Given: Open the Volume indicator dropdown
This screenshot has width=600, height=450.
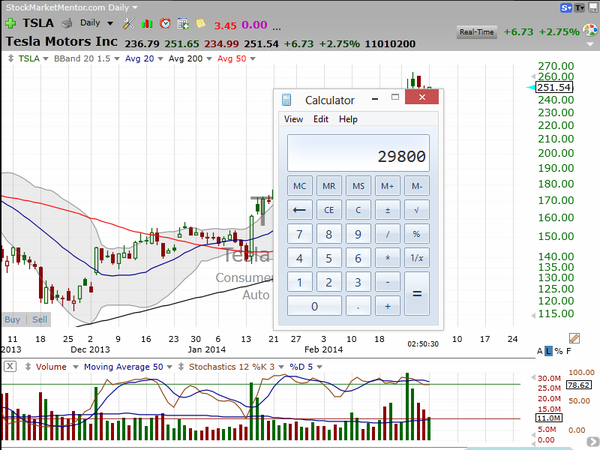Looking at the screenshot, I should (75, 367).
